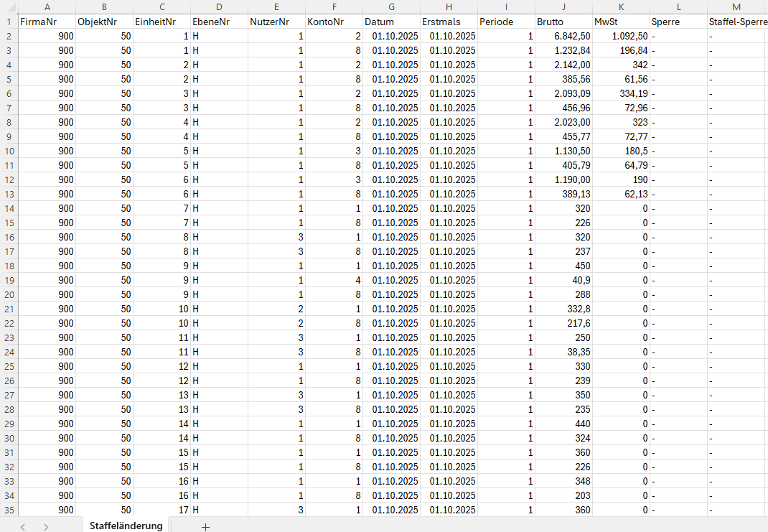
Task: Click the Staffel-Sperre header cell
Action: pyautogui.click(x=736, y=22)
